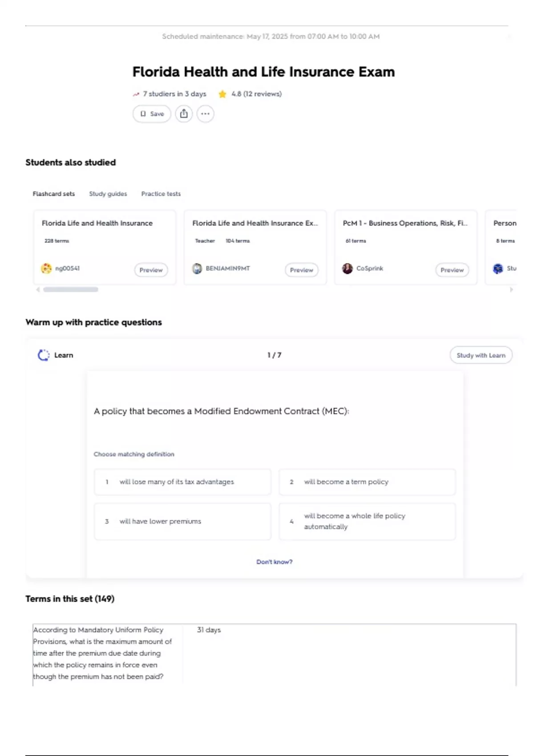The height and width of the screenshot is (756, 534).
Task: Open ng00541 user avatar
Action: point(46,269)
